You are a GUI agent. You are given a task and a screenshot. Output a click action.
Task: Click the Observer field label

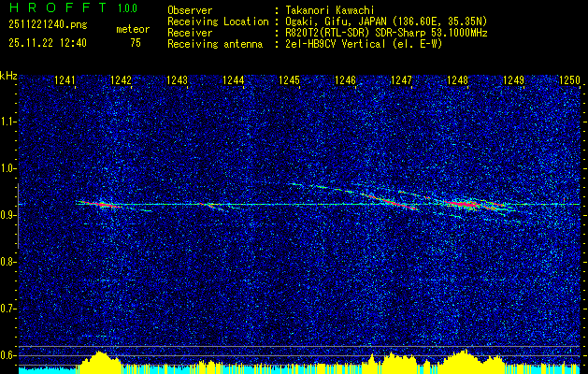pos(190,11)
